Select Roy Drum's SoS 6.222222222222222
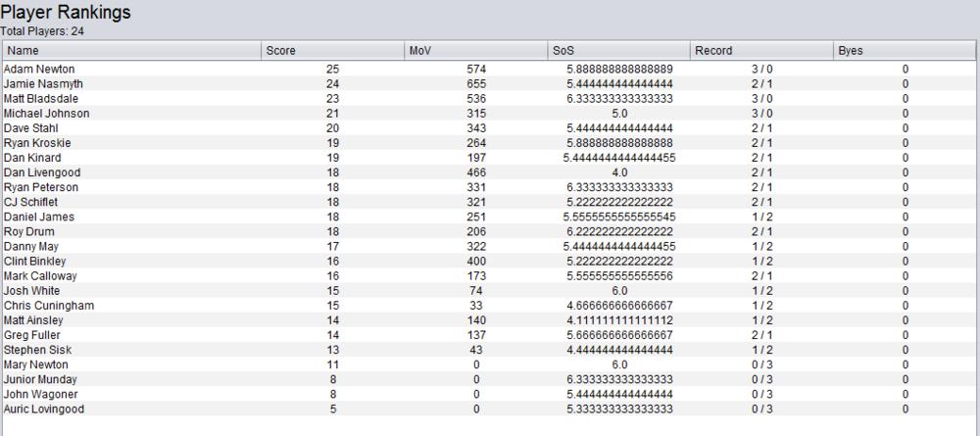The image size is (980, 436). 618,232
